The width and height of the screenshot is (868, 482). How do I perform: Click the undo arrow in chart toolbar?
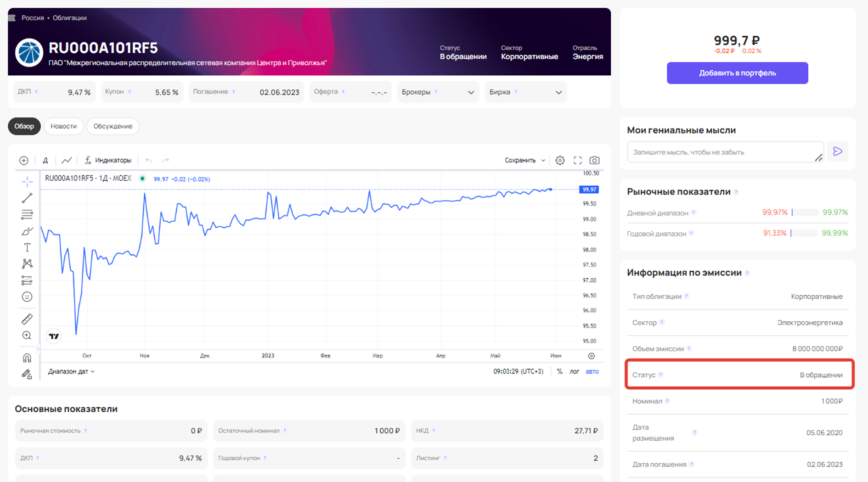(x=148, y=160)
